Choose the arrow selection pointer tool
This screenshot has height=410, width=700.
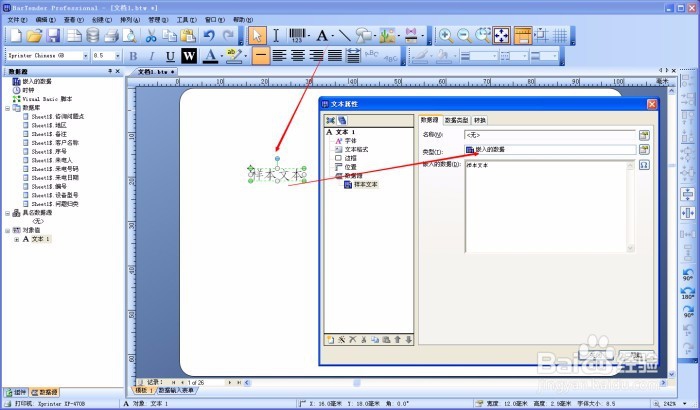pos(257,36)
